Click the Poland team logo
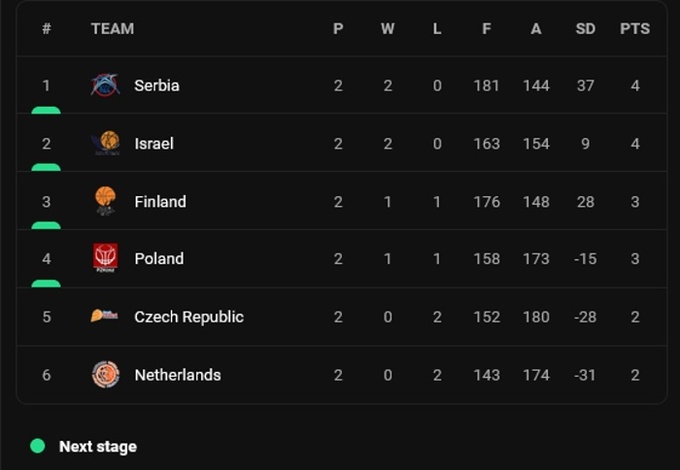This screenshot has width=680, height=470. click(105, 258)
